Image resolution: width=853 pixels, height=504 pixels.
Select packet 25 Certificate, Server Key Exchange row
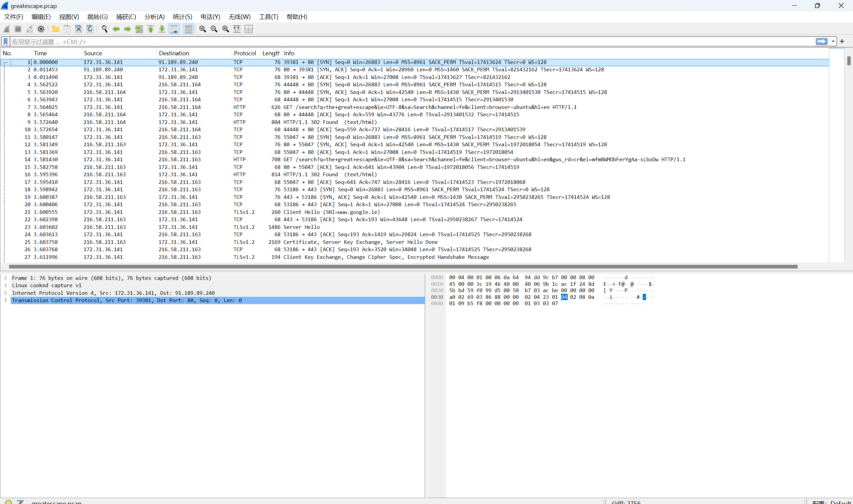point(415,242)
